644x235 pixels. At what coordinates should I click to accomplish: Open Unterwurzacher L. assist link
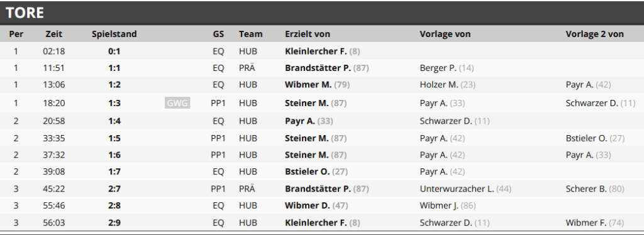tap(457, 189)
